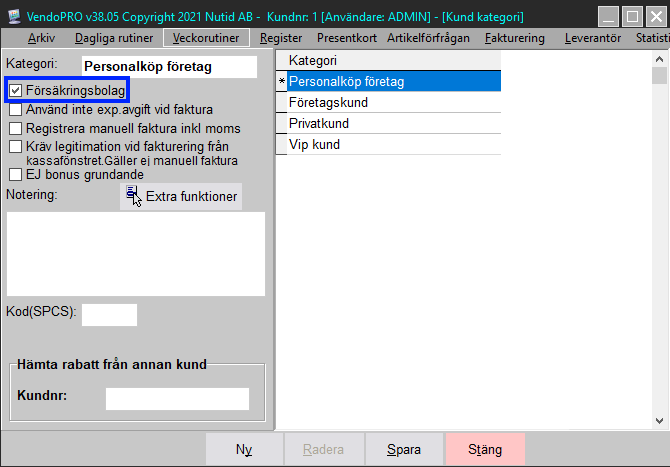The width and height of the screenshot is (670, 467).
Task: Click the scrollbar down arrow in category list
Action: [x=659, y=421]
